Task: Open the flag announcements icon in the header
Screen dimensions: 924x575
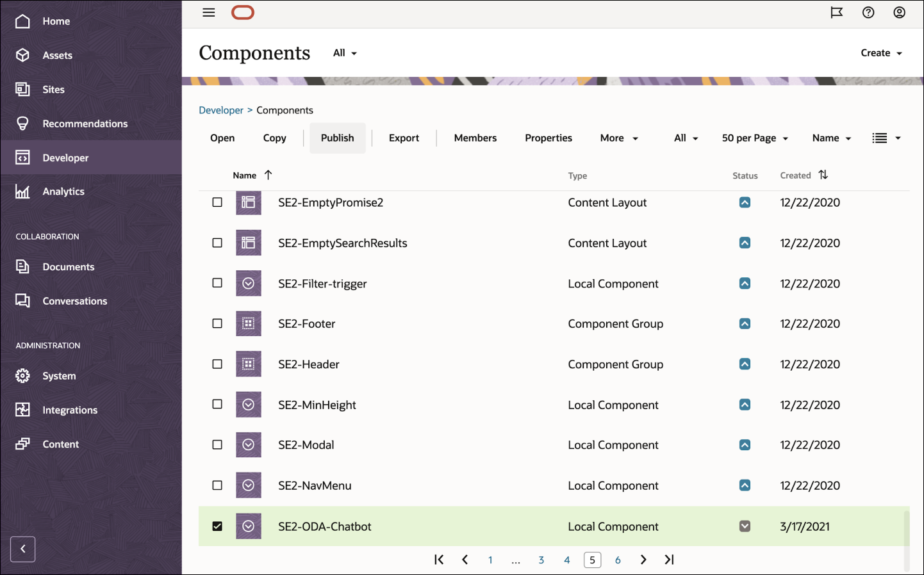Action: point(837,12)
